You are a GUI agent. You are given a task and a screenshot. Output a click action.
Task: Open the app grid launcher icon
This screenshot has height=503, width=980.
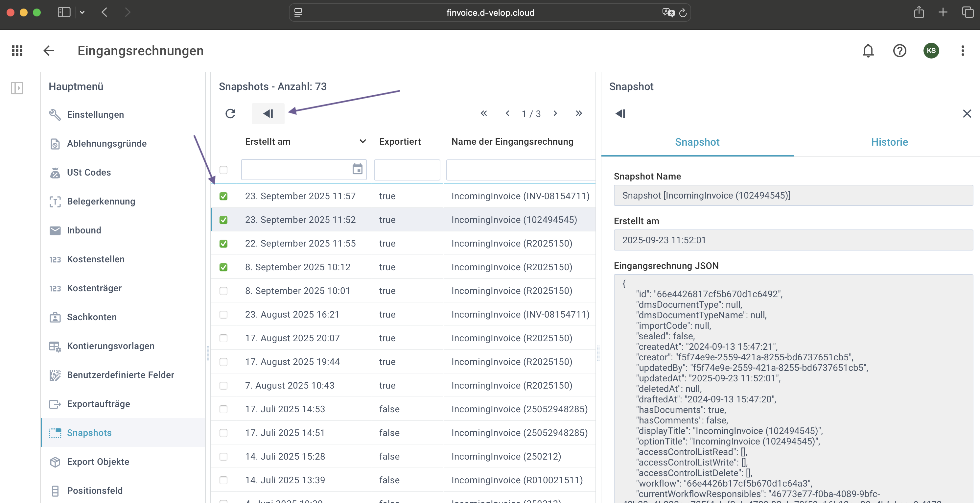pyautogui.click(x=17, y=51)
